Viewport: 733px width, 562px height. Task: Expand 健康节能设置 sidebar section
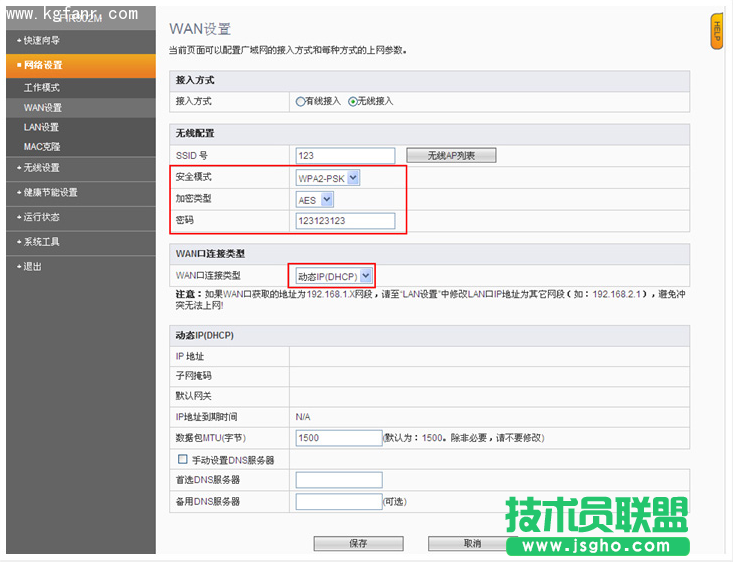pyautogui.click(x=50, y=192)
